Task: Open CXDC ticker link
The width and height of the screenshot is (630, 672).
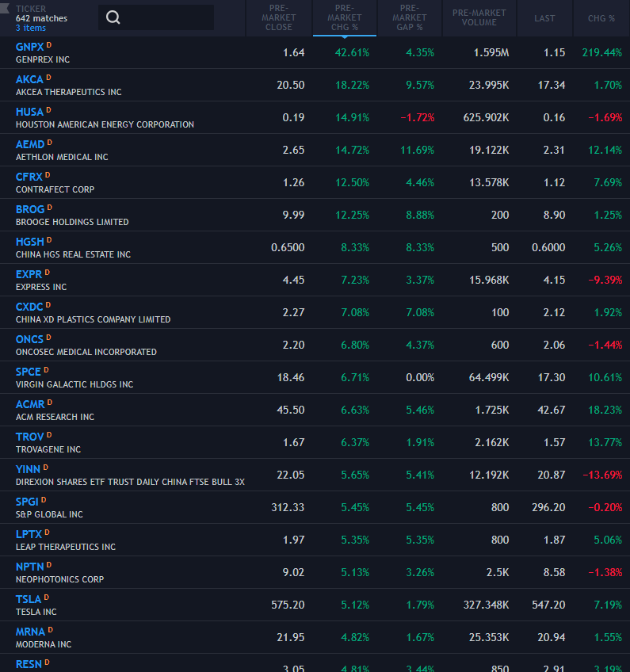Action: coord(29,307)
